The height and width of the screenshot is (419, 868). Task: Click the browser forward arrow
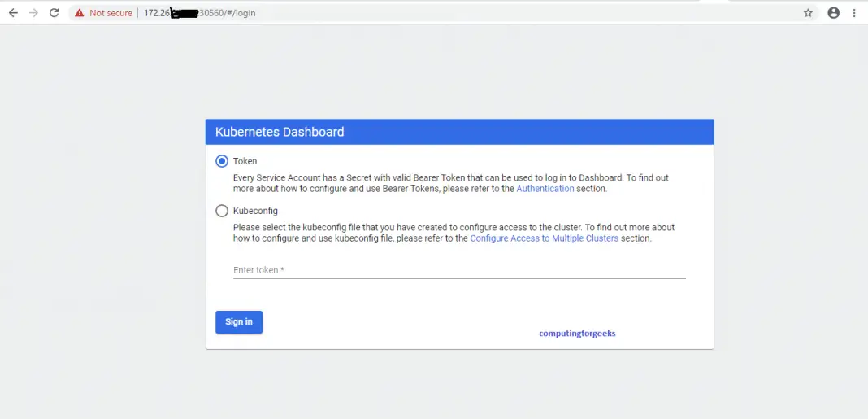click(33, 13)
